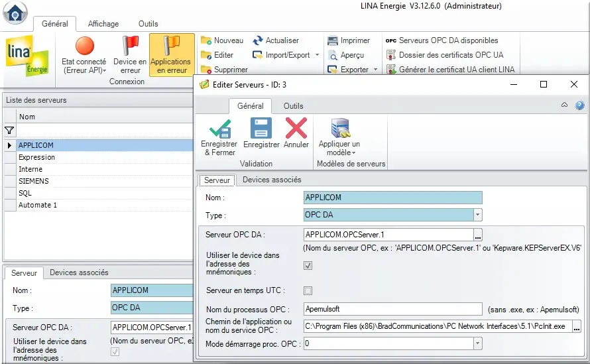
Task: Click Appliquer un modèle server icon
Action: coord(341,128)
